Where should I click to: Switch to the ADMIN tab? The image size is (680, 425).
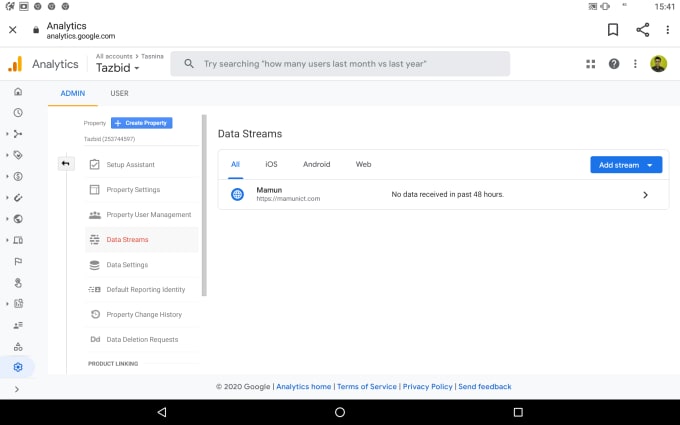(x=73, y=93)
